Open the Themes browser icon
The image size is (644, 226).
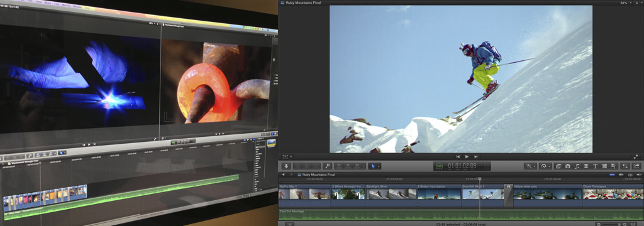[613, 166]
